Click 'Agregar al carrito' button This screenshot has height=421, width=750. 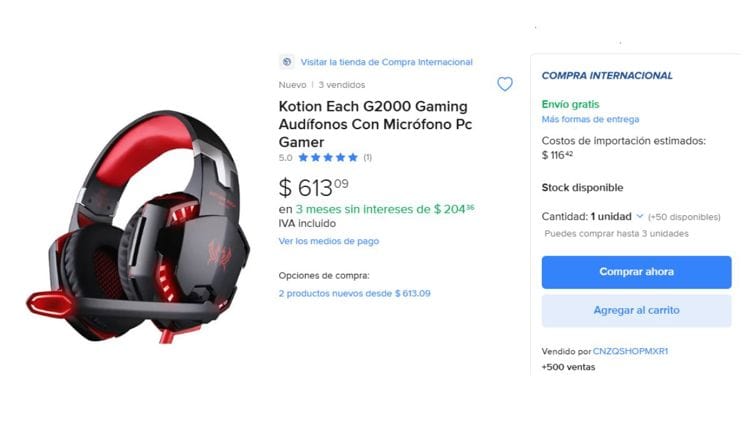pos(636,310)
